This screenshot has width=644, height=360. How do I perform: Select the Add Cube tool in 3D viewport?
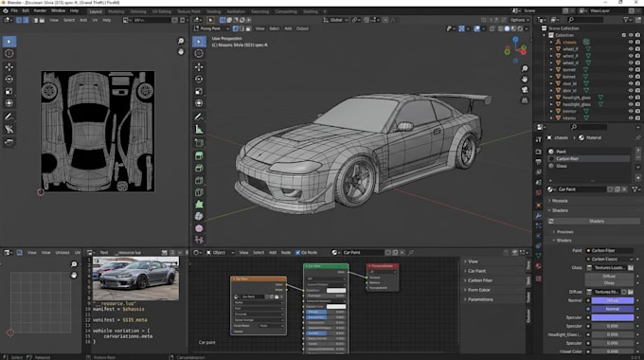click(x=199, y=143)
